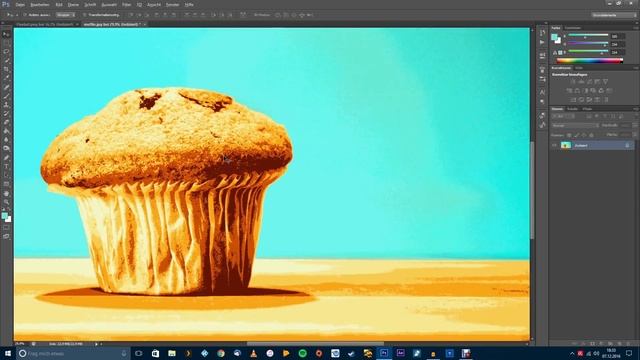The width and height of the screenshot is (640, 360).
Task: Toggle lock position in the Fixieren row
Action: (584, 135)
